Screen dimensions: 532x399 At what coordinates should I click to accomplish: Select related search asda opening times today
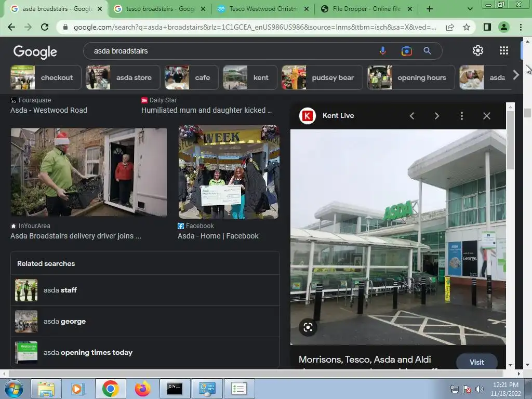click(x=145, y=352)
